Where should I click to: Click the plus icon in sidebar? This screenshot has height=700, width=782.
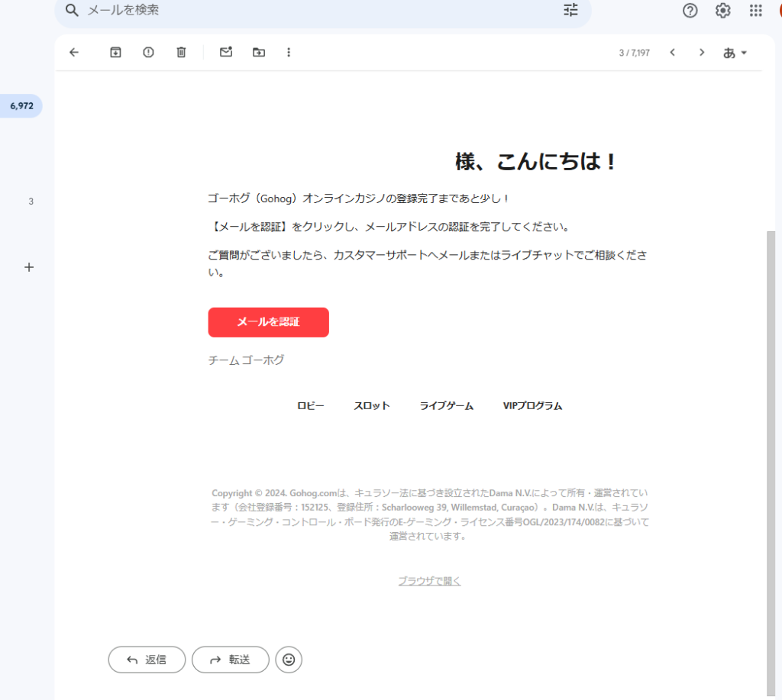[29, 267]
